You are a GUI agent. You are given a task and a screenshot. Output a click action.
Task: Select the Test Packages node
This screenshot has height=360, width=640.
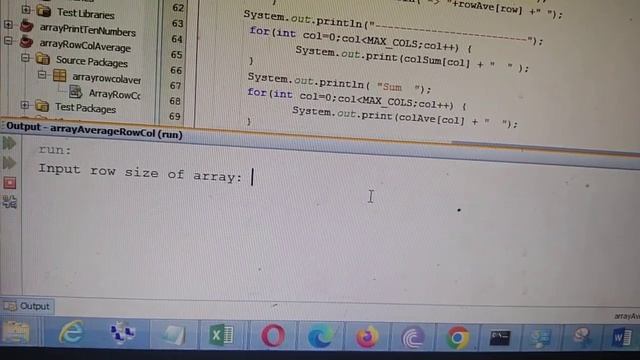(85, 108)
